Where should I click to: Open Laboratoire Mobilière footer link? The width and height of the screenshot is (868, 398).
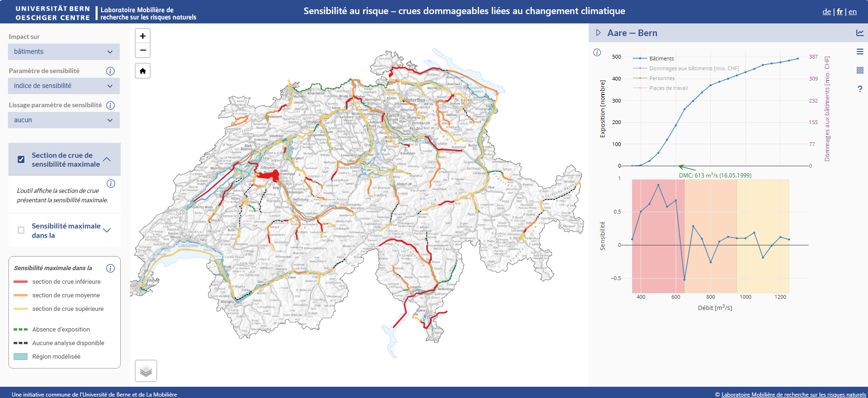tap(793, 394)
